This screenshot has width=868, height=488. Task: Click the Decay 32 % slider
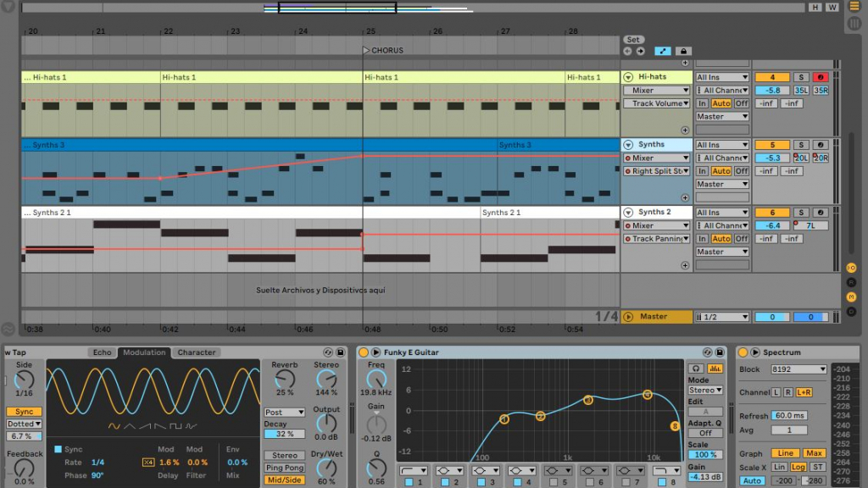(285, 435)
